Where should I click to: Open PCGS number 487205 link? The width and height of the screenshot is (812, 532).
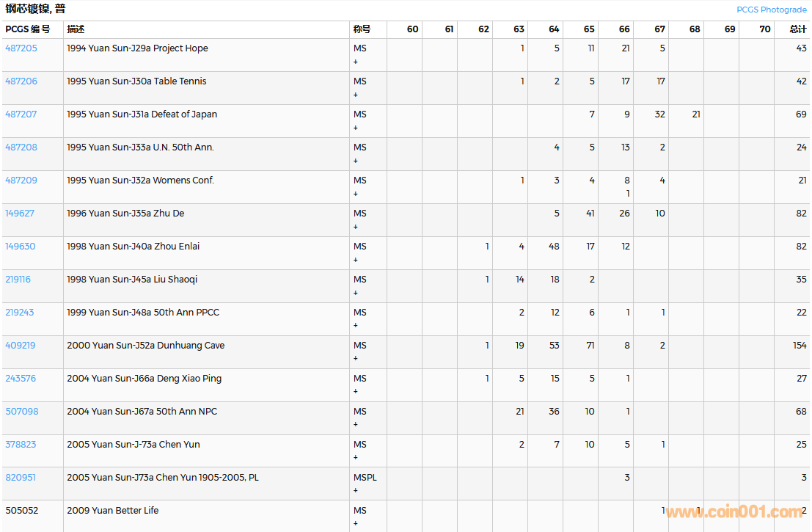(x=21, y=48)
